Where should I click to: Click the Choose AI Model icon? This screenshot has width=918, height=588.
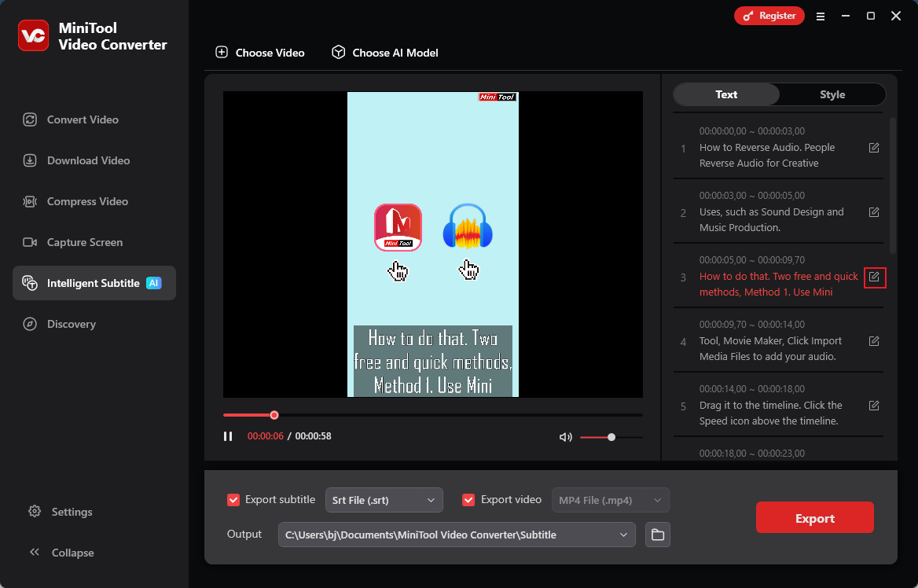[x=338, y=52]
